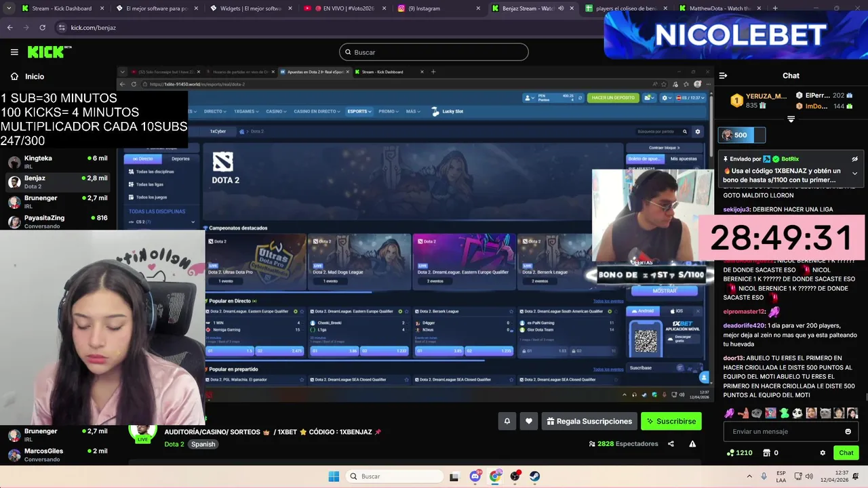This screenshot has width=868, height=488.
Task: Click Regala Suscripciones button
Action: pyautogui.click(x=589, y=421)
